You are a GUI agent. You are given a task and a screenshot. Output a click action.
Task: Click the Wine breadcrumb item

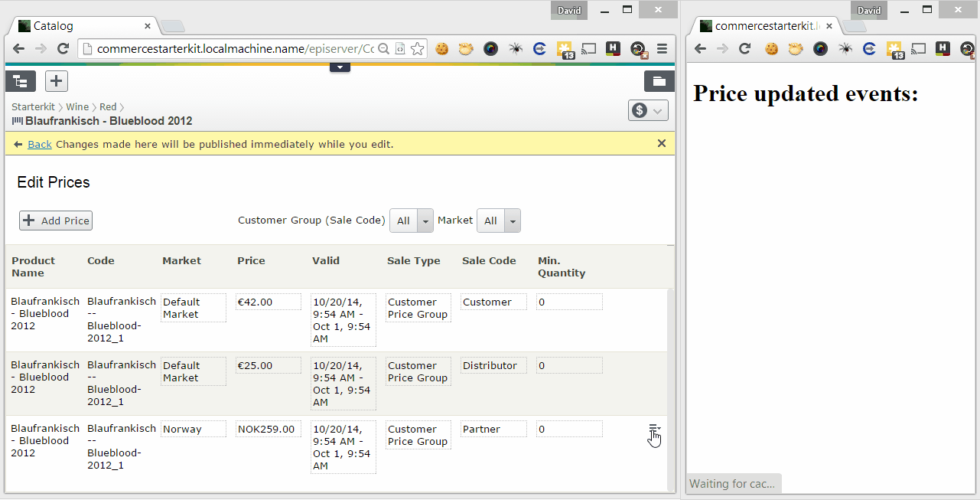point(77,107)
